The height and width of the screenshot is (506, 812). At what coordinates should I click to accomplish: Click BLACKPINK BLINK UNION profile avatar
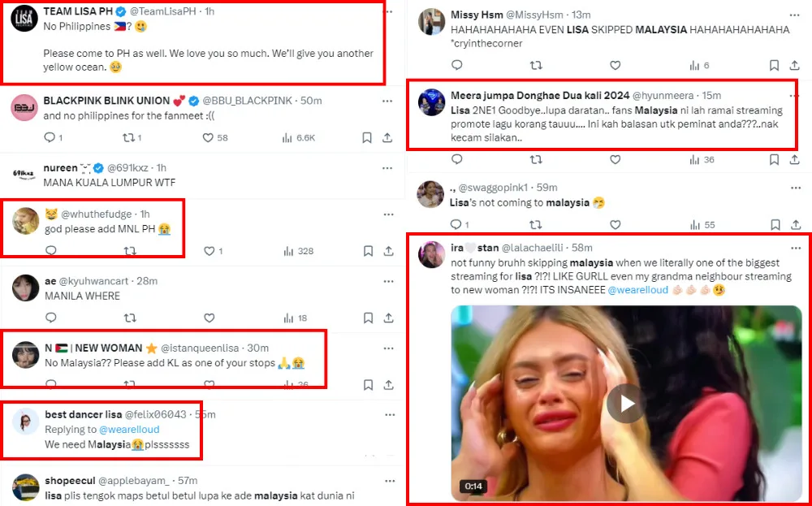click(25, 108)
